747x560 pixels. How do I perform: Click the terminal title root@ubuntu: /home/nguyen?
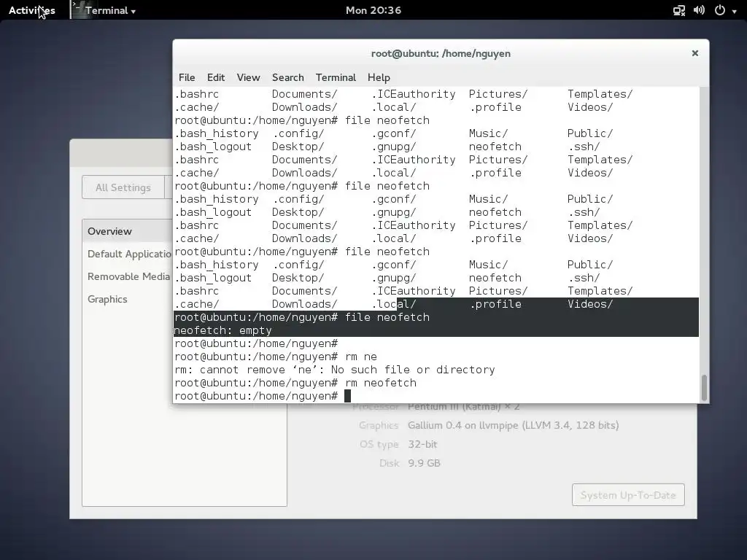441,53
